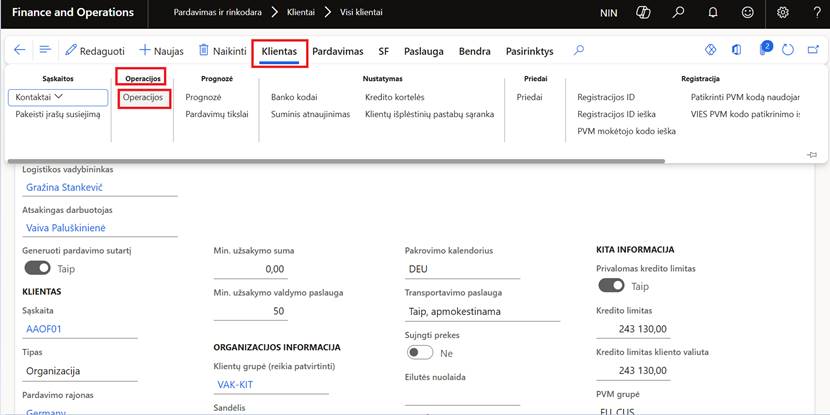
Task: Open Prognozė action
Action: click(203, 97)
